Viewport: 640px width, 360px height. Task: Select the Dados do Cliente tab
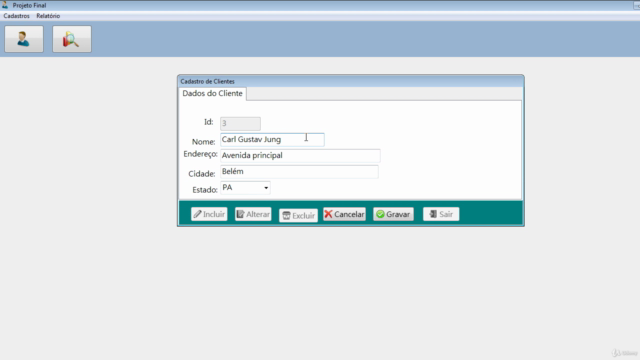[212, 93]
